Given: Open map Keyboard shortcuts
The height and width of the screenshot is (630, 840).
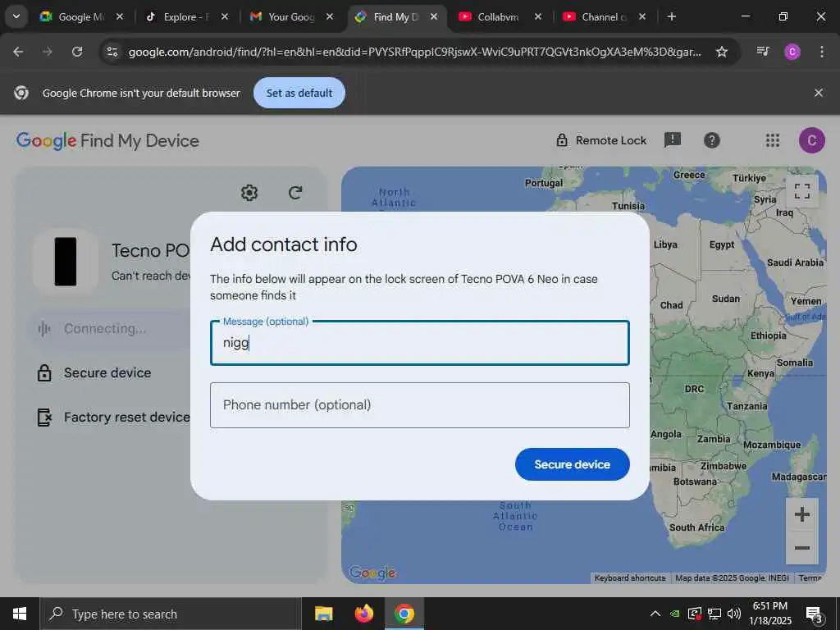Looking at the screenshot, I should pyautogui.click(x=630, y=578).
